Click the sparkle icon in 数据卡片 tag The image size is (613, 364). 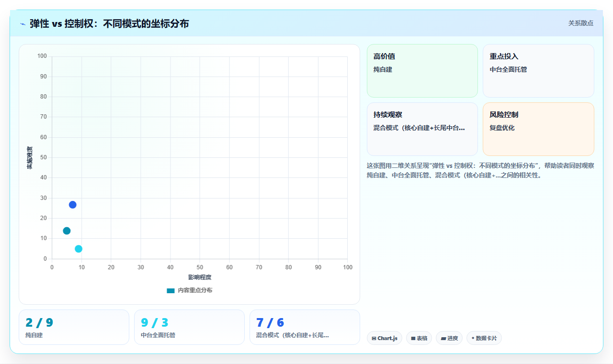pos(473,338)
